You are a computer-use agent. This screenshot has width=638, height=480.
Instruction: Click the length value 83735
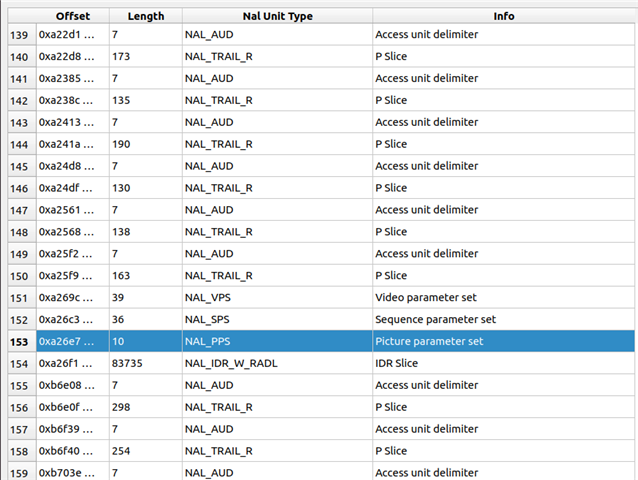point(145,363)
